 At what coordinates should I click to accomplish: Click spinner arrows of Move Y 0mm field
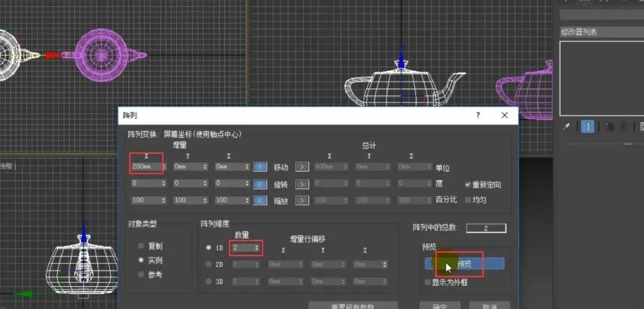point(205,167)
